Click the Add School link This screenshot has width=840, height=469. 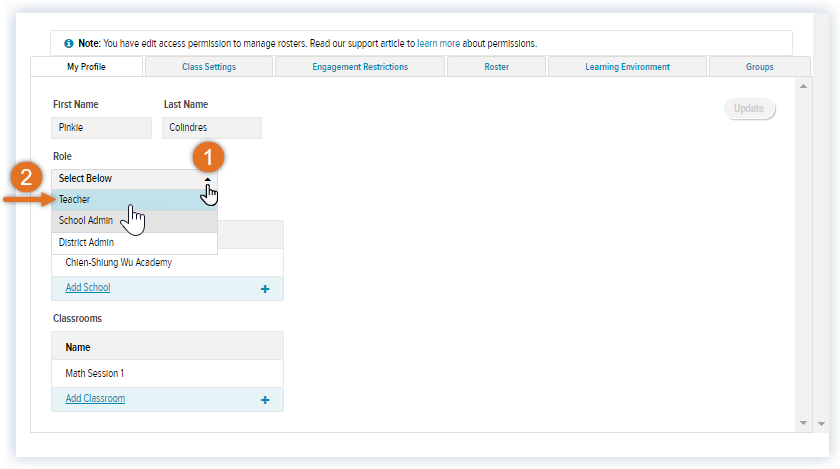(x=88, y=287)
